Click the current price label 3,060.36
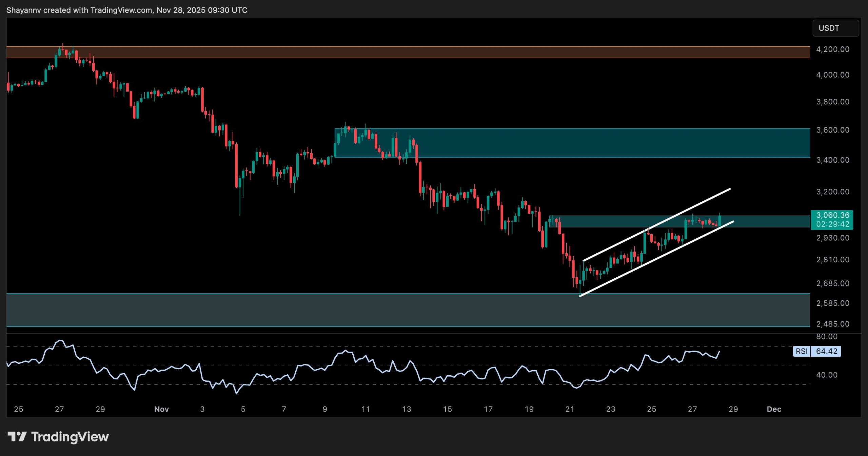Viewport: 868px width, 456px height. (x=832, y=215)
